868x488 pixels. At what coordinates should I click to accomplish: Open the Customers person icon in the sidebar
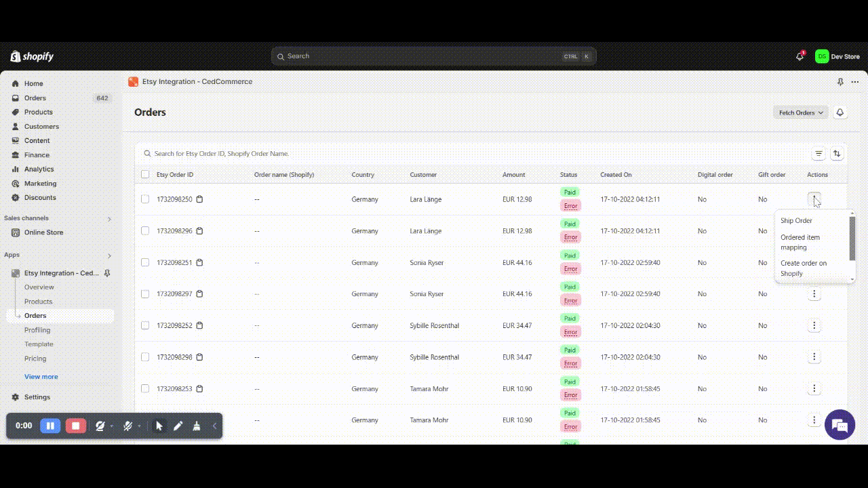16,127
